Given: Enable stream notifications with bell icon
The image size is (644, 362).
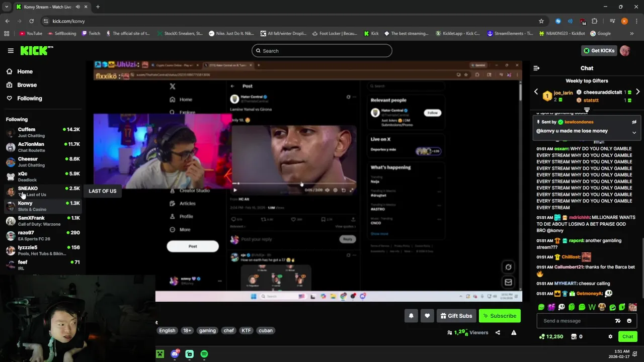Looking at the screenshot, I should [411, 316].
